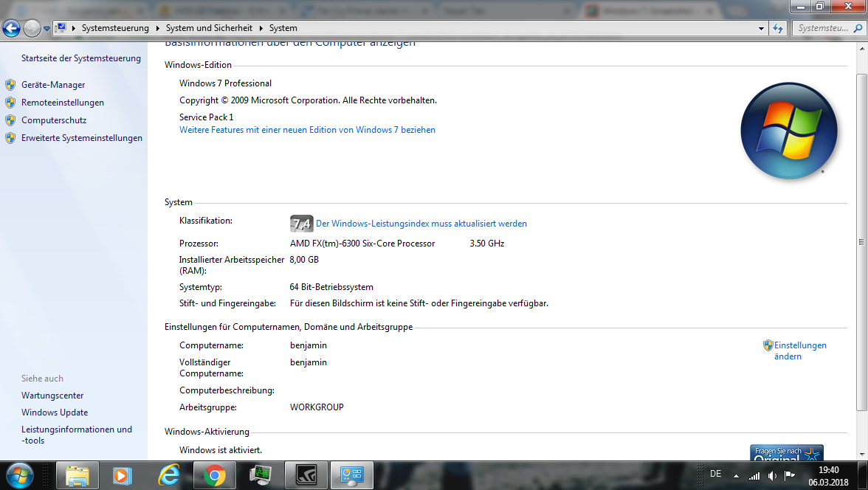Refresh the page using address bar refresh icon
This screenshot has width=868, height=490.
tap(778, 28)
